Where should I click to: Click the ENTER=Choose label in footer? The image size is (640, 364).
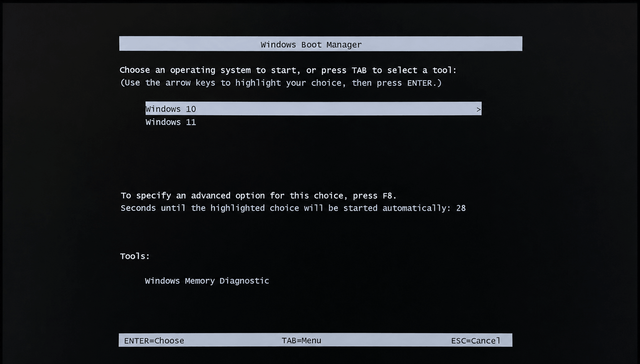click(x=154, y=341)
